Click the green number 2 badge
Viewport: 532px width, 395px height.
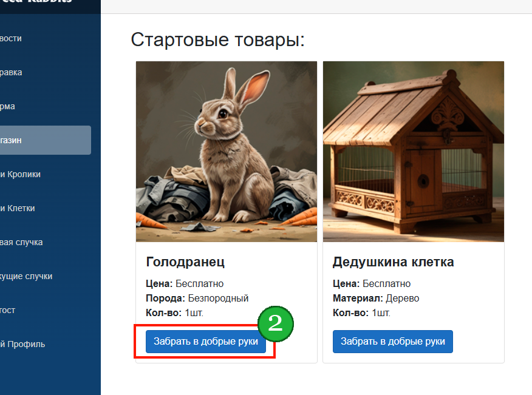276,323
